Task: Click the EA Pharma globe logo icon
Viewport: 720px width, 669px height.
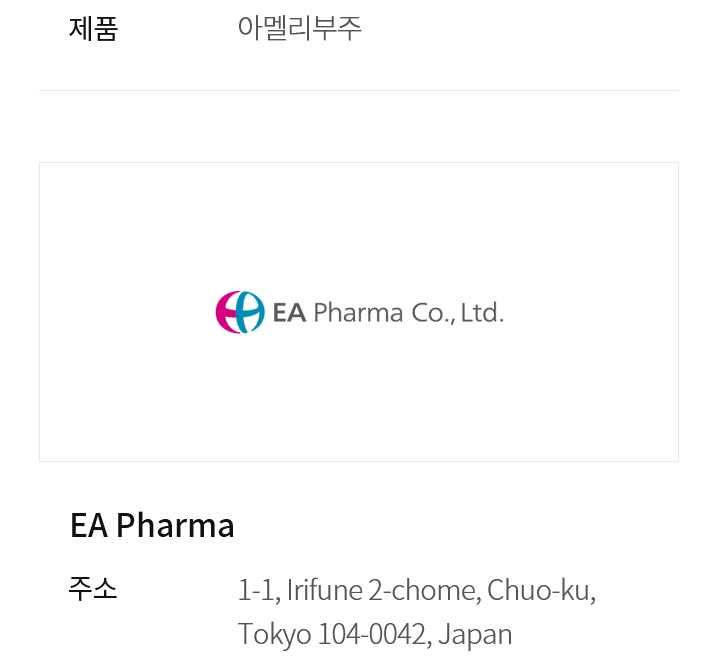Action: click(x=240, y=312)
